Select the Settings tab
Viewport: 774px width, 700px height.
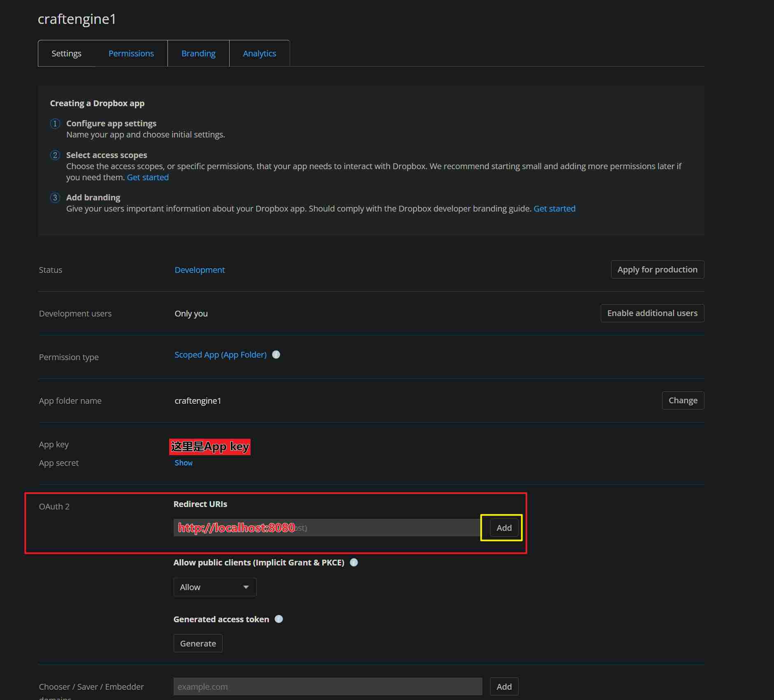point(66,53)
